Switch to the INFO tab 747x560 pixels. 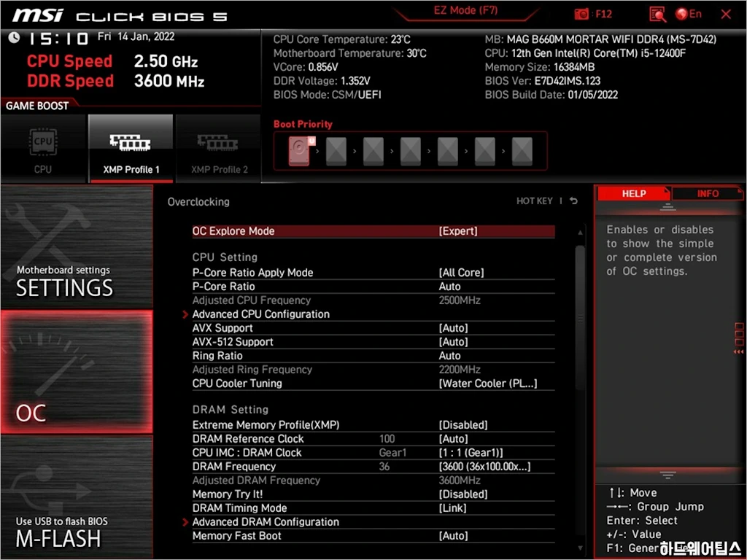707,193
